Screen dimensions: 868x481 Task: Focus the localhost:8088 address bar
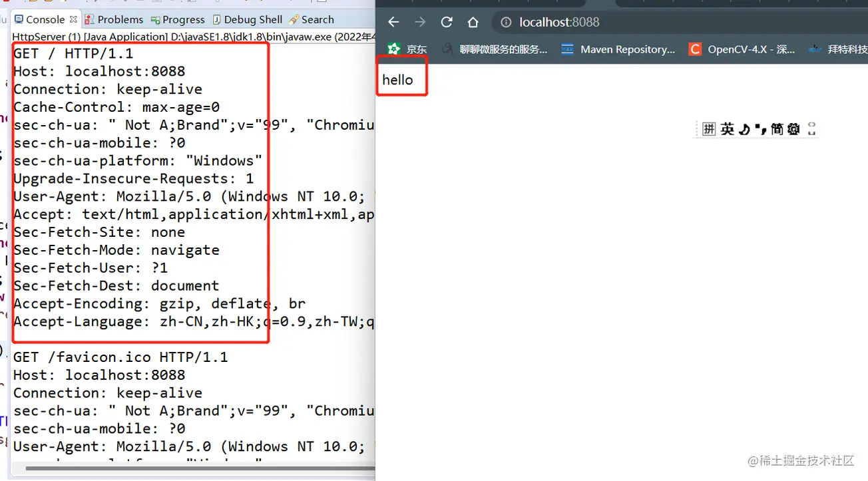[x=679, y=22]
